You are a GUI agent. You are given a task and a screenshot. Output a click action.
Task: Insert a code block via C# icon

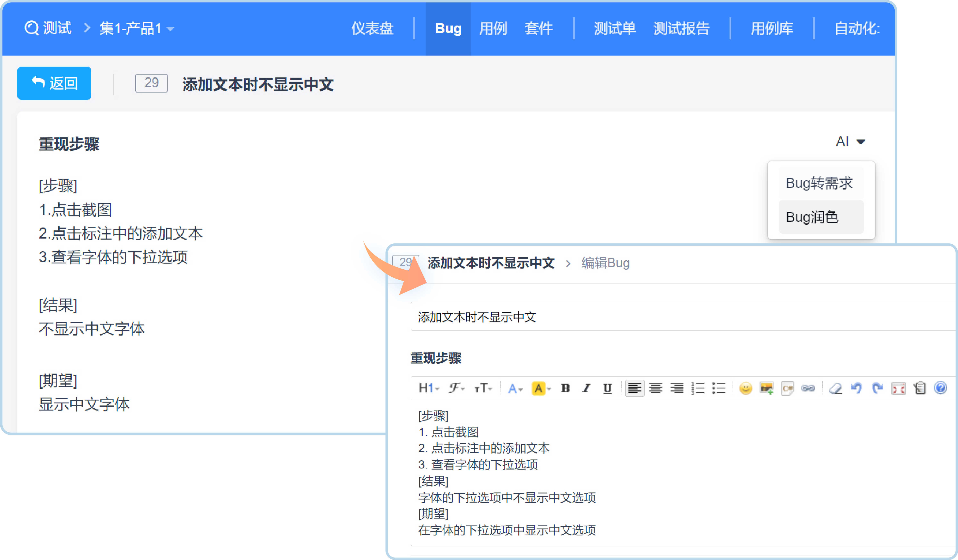click(x=787, y=388)
